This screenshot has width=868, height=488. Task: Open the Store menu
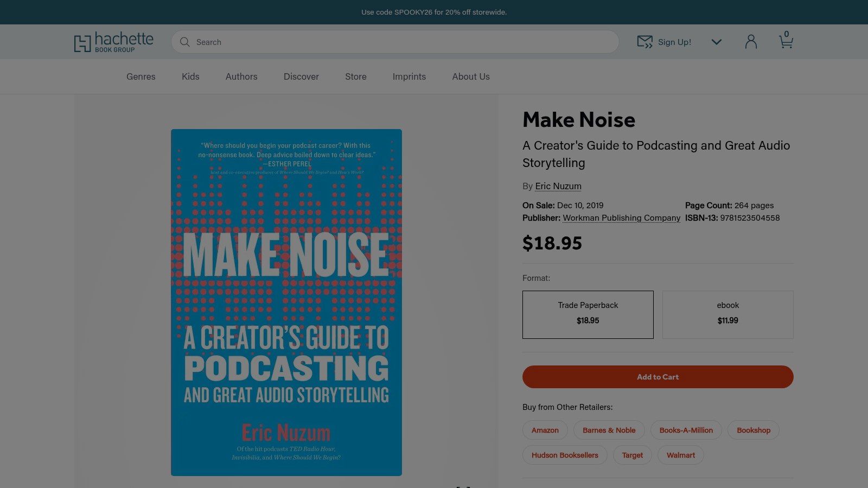click(356, 76)
